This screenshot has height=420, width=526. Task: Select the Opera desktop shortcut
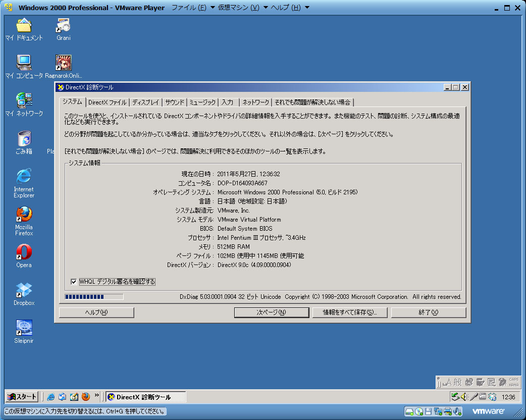click(24, 256)
